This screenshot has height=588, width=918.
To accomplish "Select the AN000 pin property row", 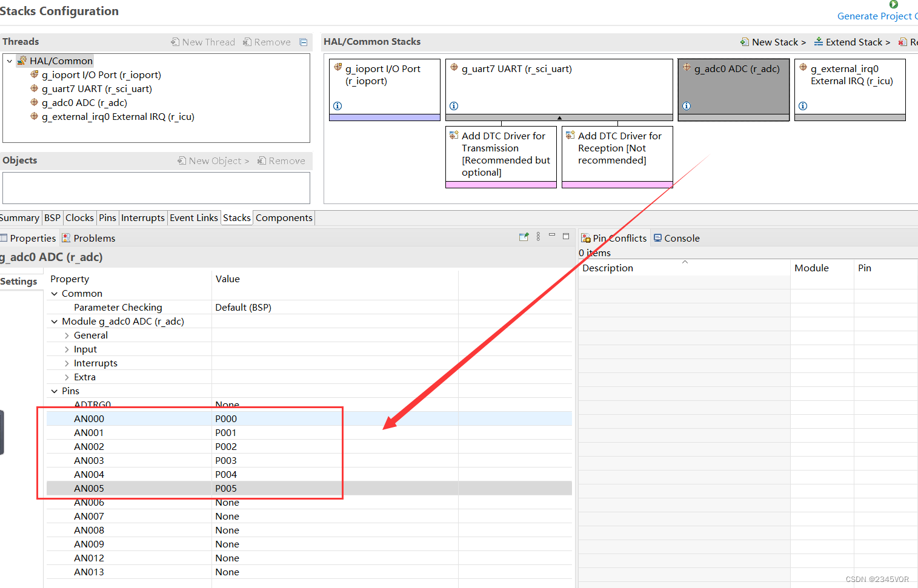I will click(309, 418).
